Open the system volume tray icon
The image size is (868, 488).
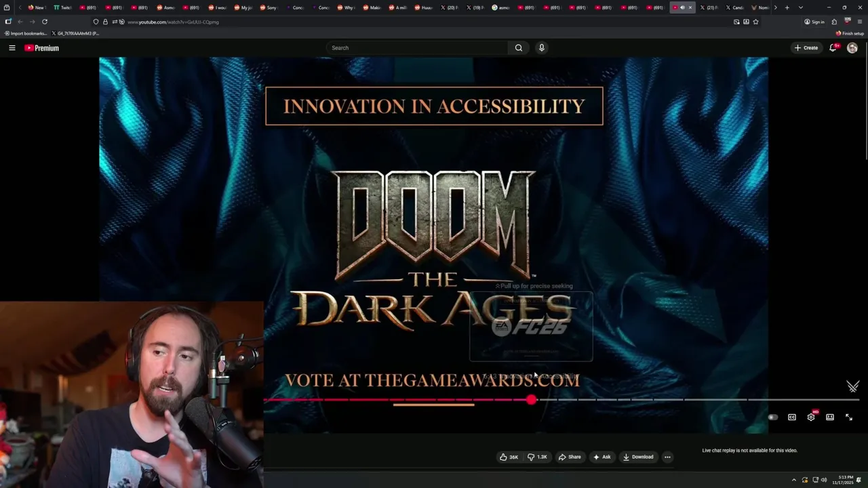click(824, 480)
